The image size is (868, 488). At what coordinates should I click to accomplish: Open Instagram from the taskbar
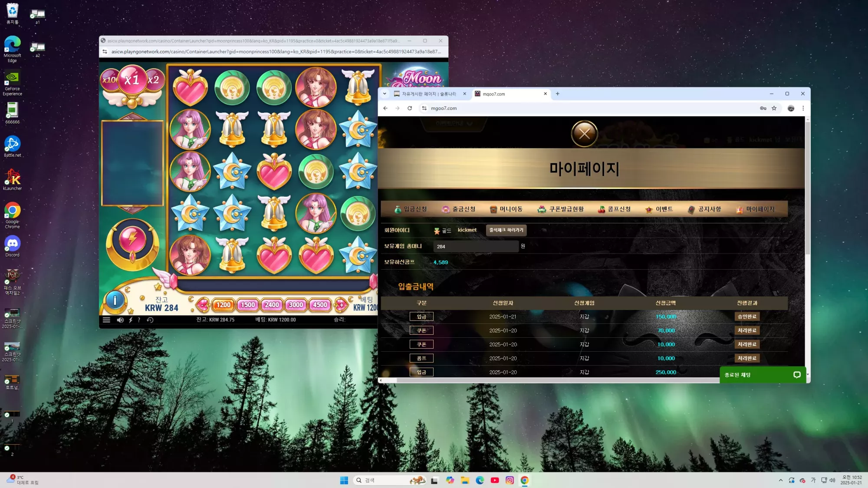(510, 480)
